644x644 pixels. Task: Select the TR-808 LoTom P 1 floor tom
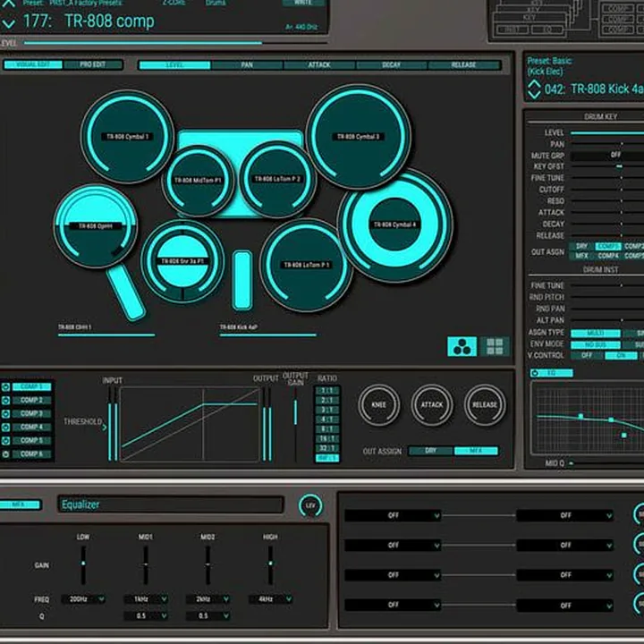click(307, 265)
